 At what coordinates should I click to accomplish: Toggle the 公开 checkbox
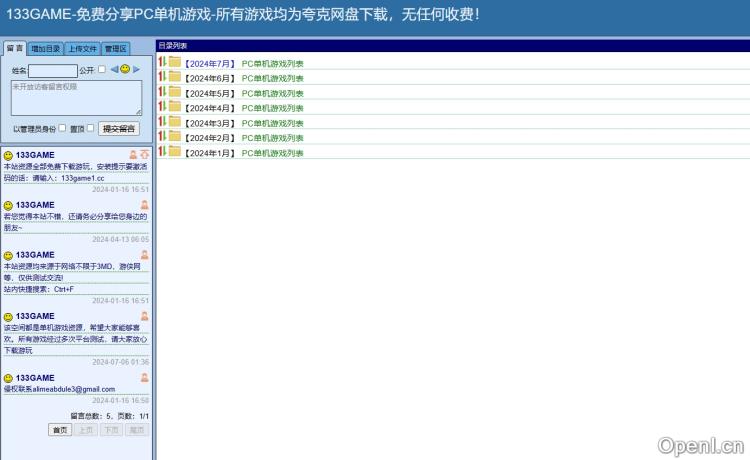click(x=101, y=70)
